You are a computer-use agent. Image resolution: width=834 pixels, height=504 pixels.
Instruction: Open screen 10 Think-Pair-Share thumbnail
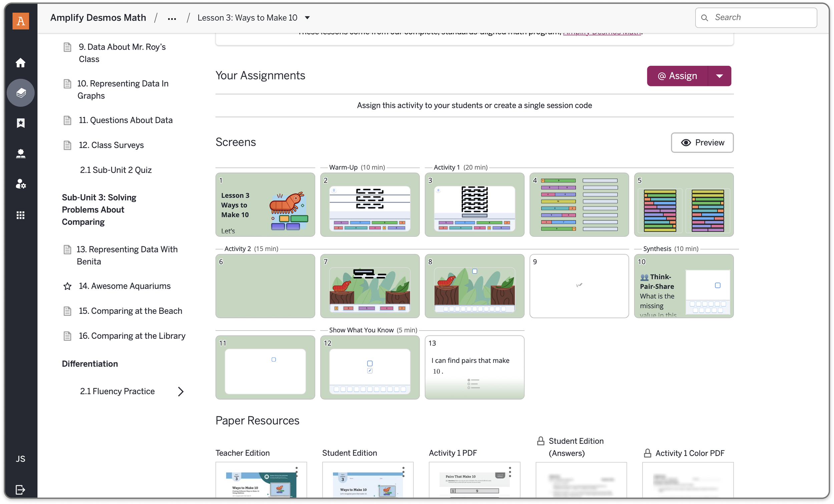click(684, 286)
